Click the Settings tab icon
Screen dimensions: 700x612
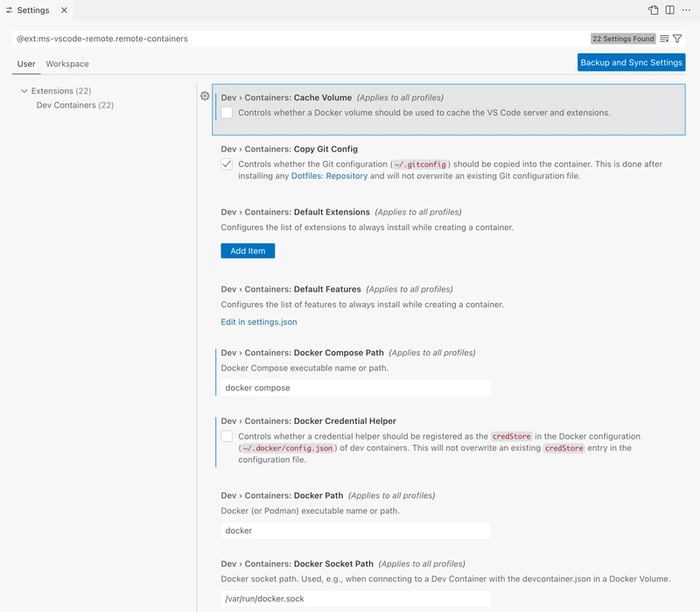(10, 11)
